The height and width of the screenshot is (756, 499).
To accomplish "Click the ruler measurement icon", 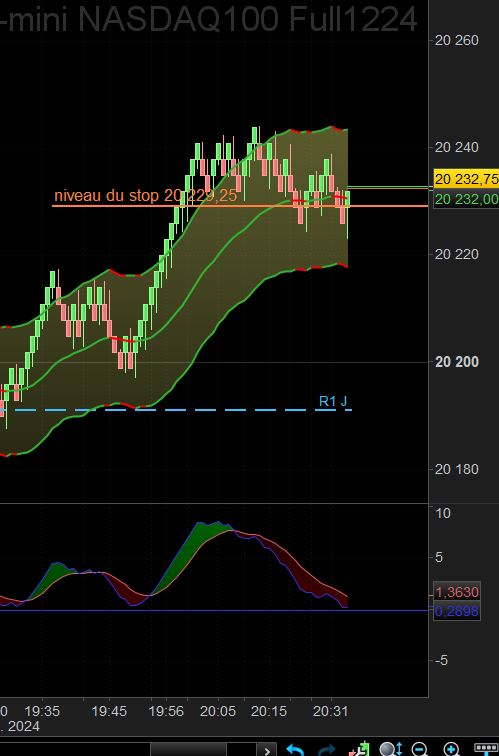I will tap(486, 749).
